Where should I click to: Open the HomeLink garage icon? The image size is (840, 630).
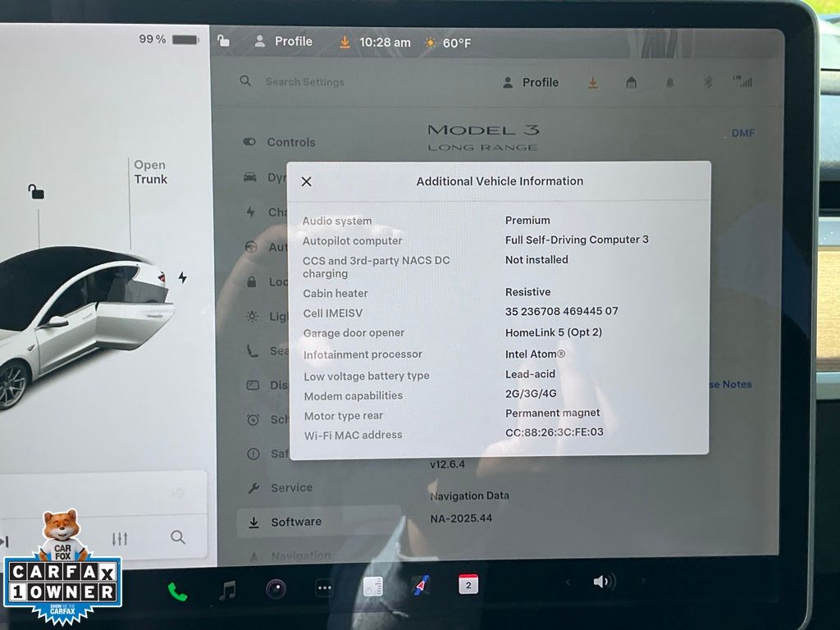631,82
